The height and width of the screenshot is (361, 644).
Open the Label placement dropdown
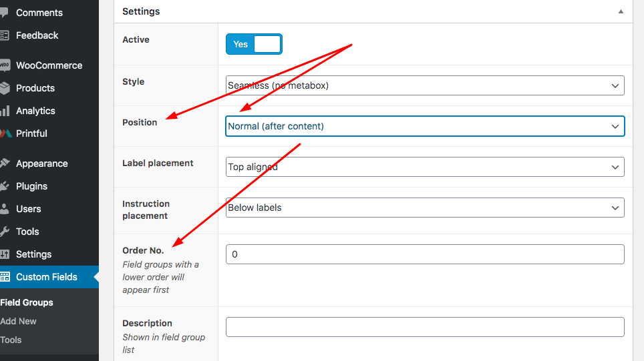point(425,167)
